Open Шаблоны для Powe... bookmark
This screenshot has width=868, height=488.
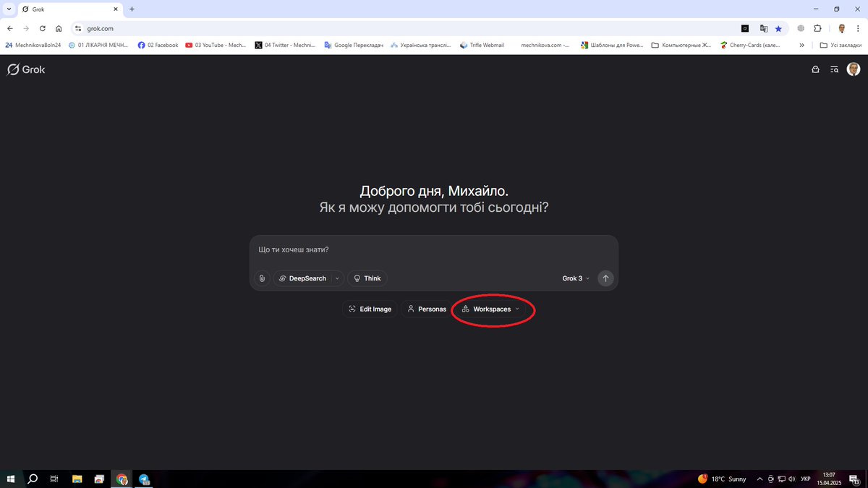(x=612, y=45)
